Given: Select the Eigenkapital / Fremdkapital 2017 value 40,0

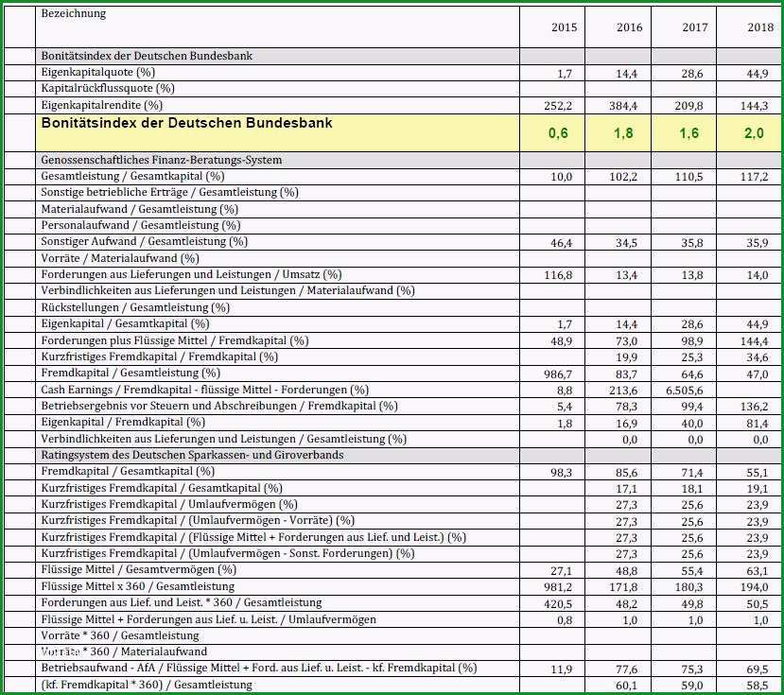Looking at the screenshot, I should pos(692,424).
